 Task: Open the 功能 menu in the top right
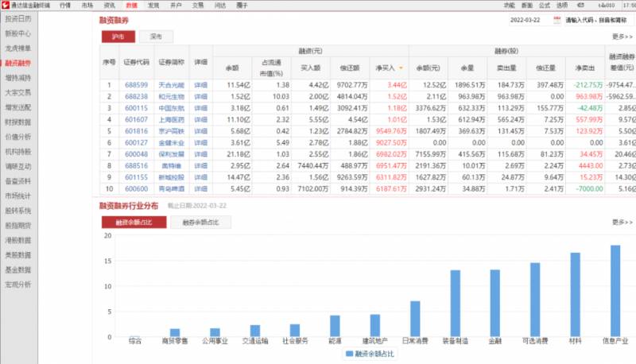click(510, 6)
